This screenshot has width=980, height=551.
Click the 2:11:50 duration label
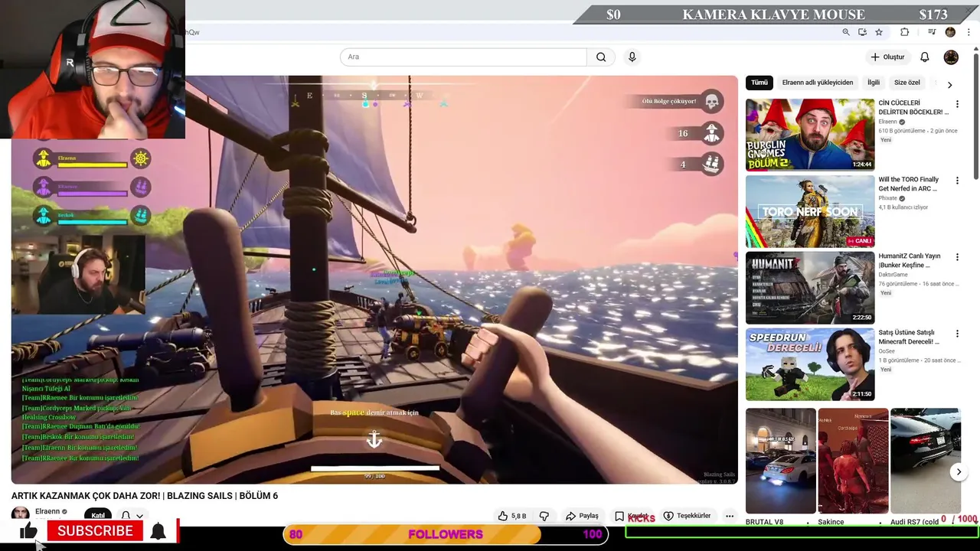(862, 394)
